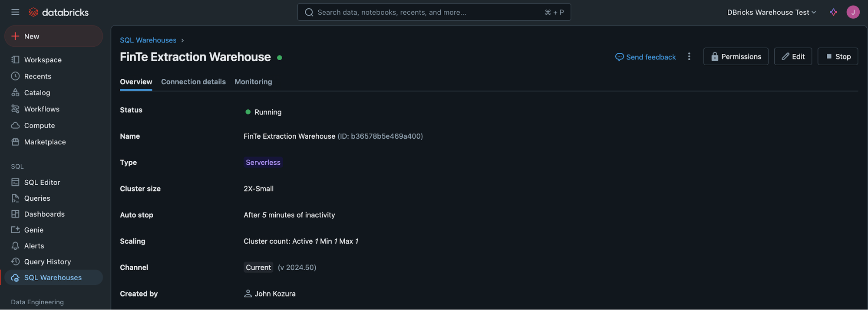Open Dashboards in the sidebar
The height and width of the screenshot is (310, 868).
44,214
